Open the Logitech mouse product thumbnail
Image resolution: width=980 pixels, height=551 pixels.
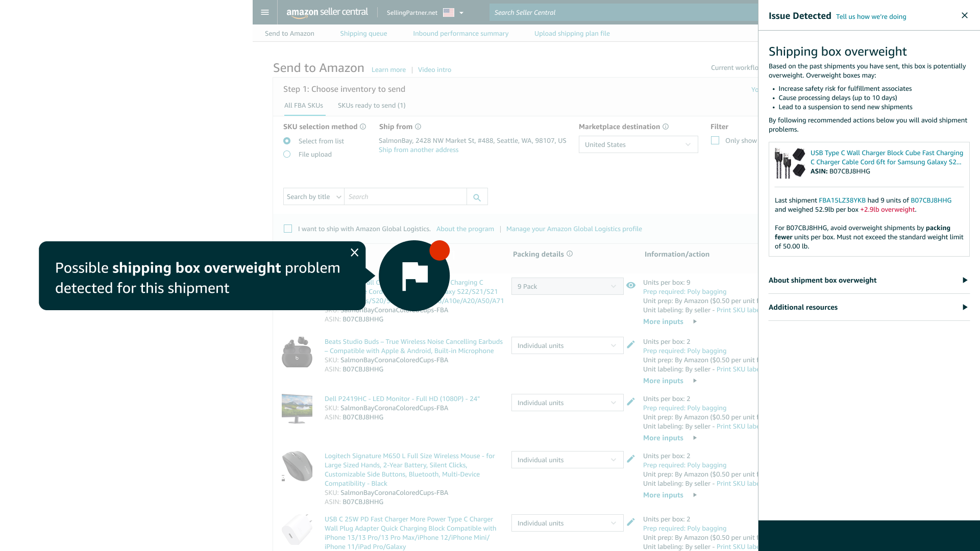pyautogui.click(x=297, y=466)
